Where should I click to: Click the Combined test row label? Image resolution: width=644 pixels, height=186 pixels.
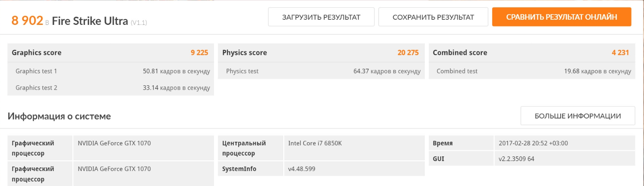(457, 71)
